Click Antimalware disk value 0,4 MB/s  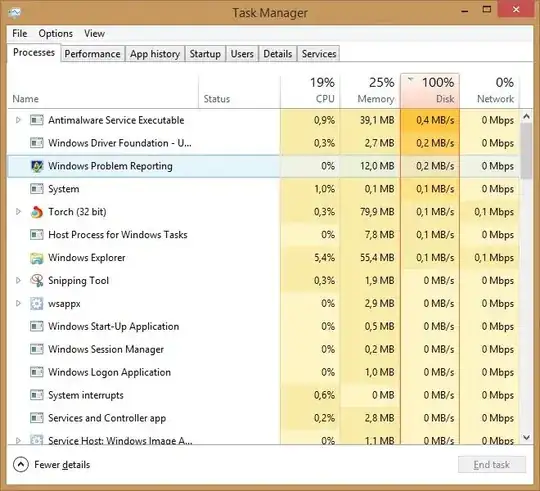(435, 120)
